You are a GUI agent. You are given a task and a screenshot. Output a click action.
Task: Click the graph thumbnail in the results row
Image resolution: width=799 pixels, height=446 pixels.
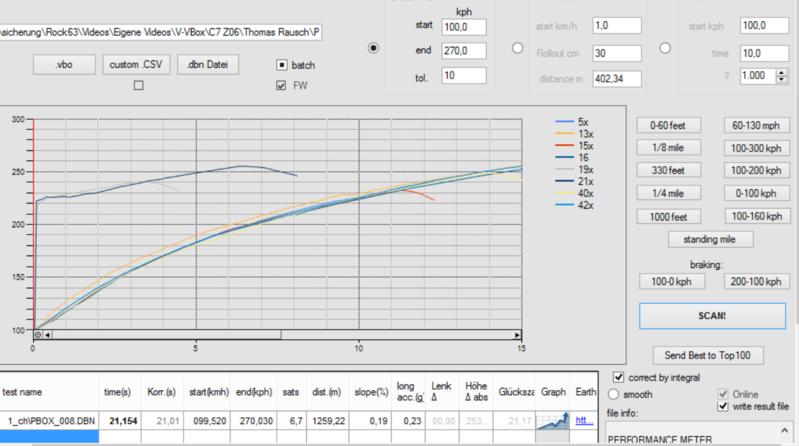coord(551,421)
